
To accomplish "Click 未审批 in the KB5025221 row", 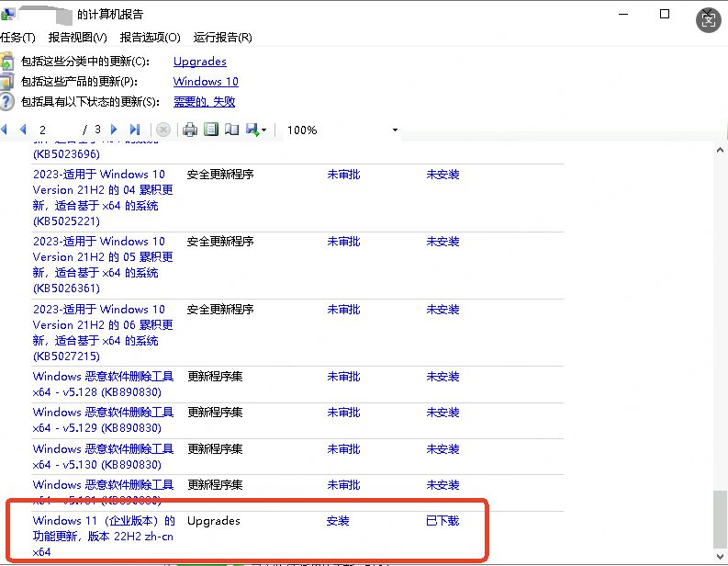I will (x=343, y=175).
